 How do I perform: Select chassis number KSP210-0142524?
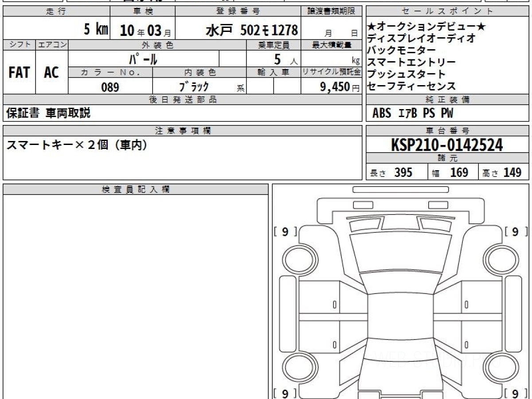(447, 145)
